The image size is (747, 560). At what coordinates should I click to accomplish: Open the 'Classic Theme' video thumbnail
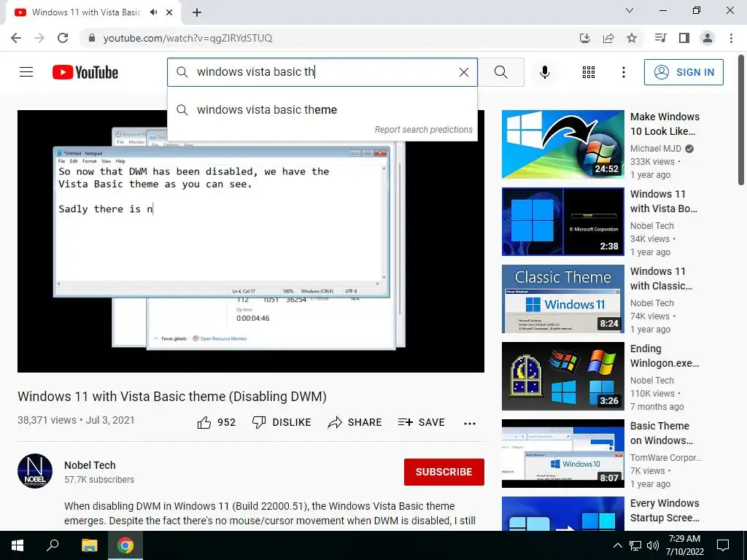coord(562,298)
